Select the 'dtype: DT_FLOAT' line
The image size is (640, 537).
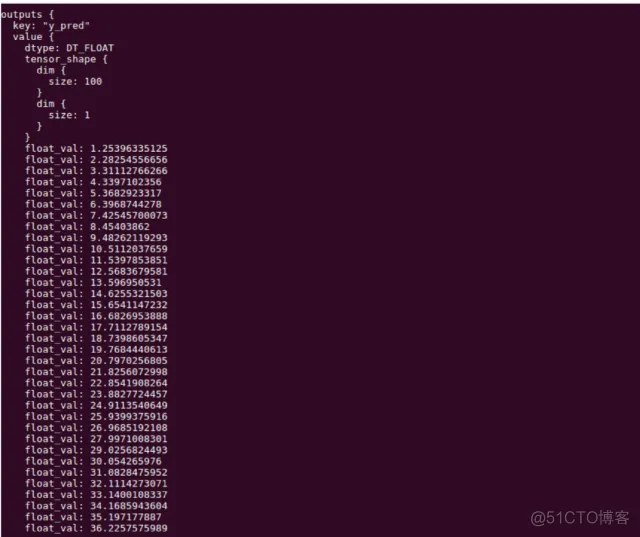point(69,48)
